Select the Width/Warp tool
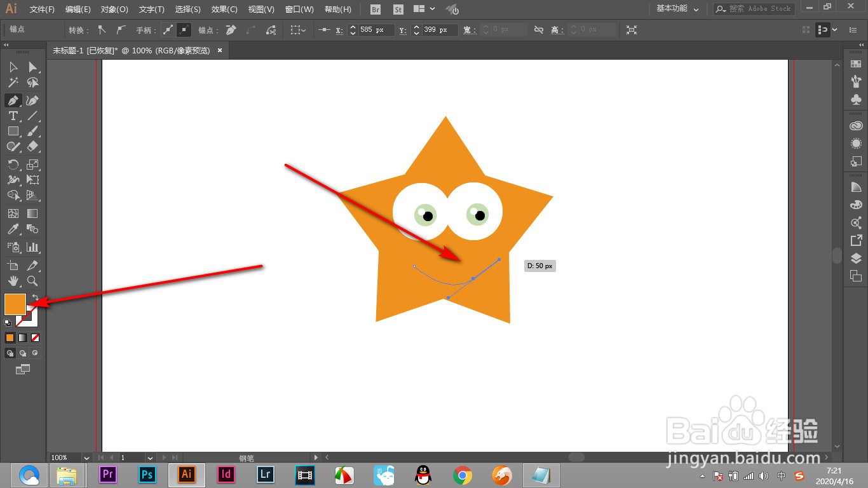This screenshot has width=868, height=488. [x=13, y=180]
